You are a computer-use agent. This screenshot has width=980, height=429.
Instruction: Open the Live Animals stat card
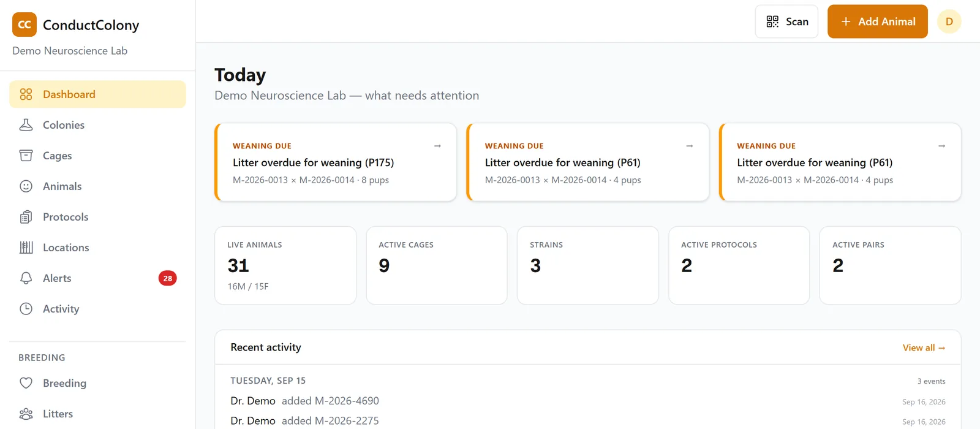285,265
